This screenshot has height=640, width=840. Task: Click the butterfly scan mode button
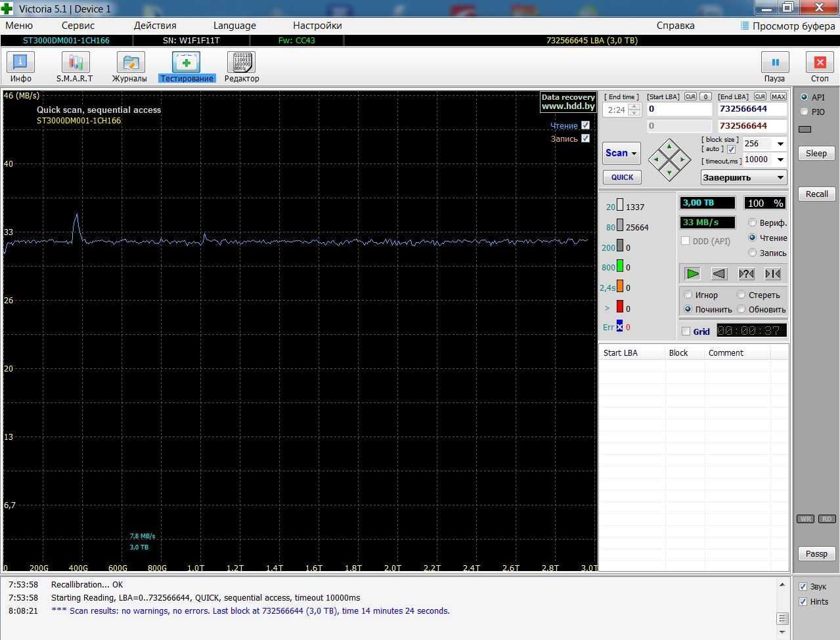click(x=773, y=274)
